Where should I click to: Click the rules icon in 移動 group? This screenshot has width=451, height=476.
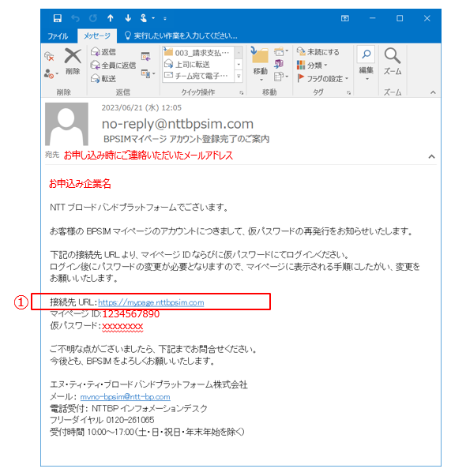(281, 51)
